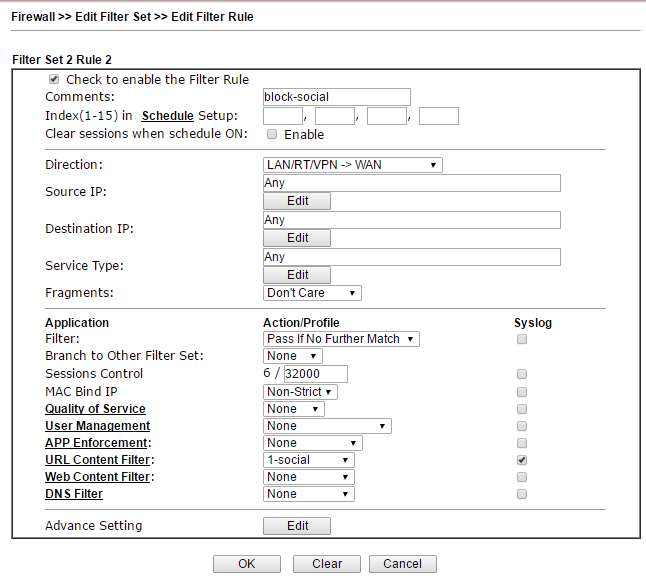Expand the User Management dropdown
This screenshot has width=646, height=583.
[x=327, y=426]
